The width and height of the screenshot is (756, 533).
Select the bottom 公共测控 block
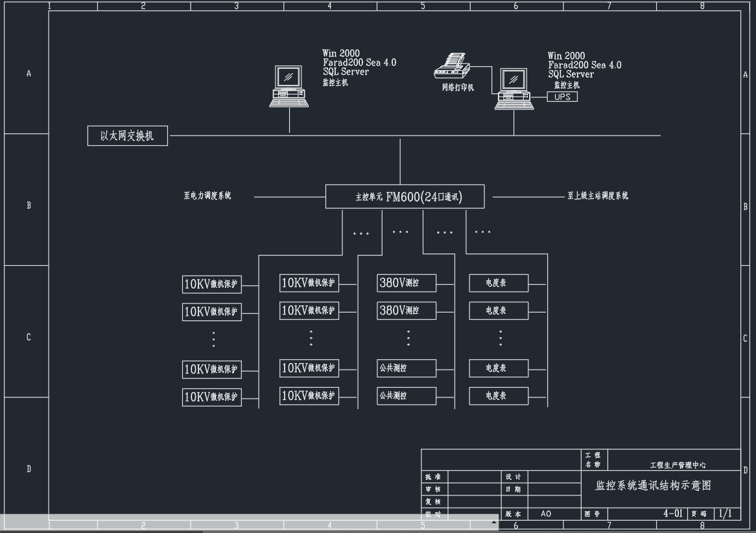pyautogui.click(x=407, y=395)
